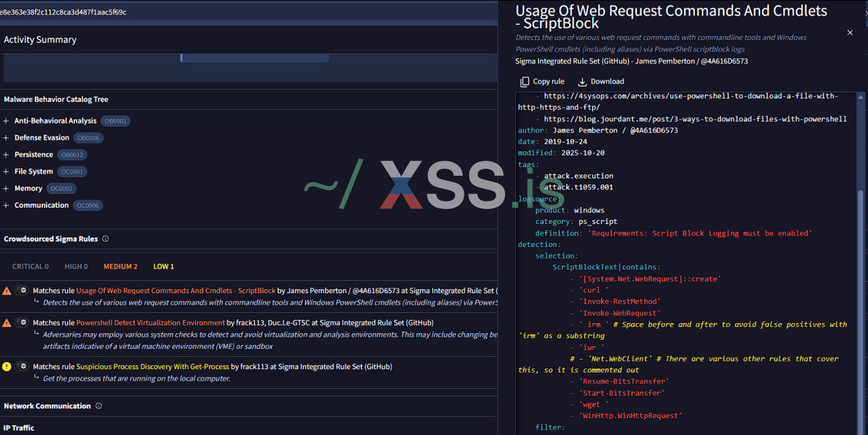868x435 pixels.
Task: Click yellow alert icon on Get-Process rule
Action: [7, 366]
